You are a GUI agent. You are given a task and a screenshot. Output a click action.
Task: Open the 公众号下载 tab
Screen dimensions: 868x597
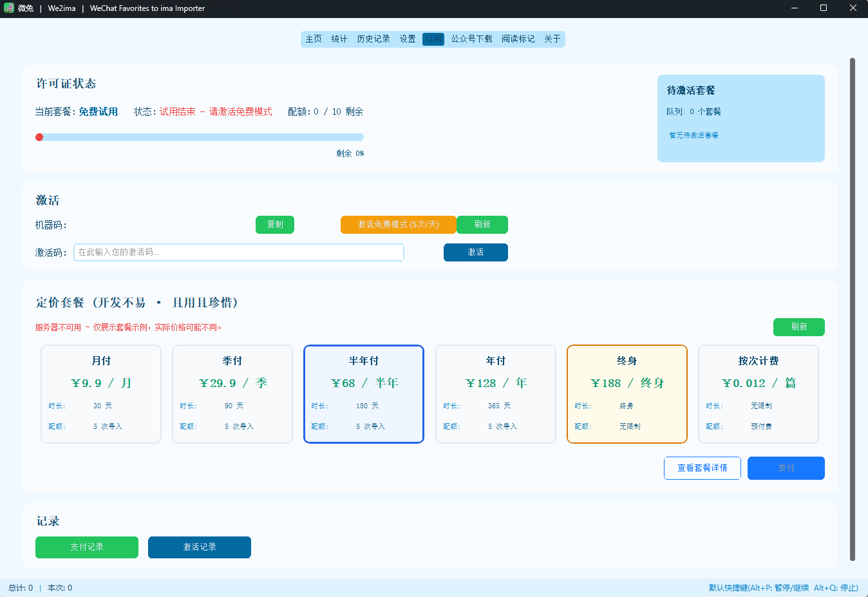(x=471, y=39)
